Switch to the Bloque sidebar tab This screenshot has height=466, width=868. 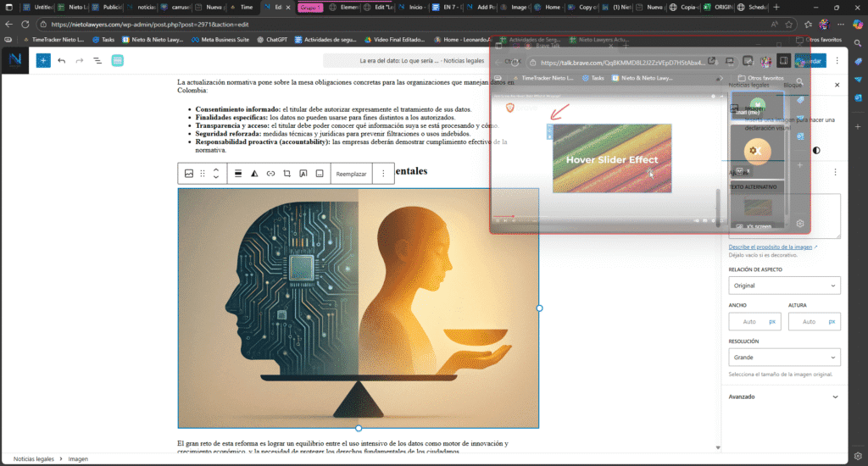[793, 86]
